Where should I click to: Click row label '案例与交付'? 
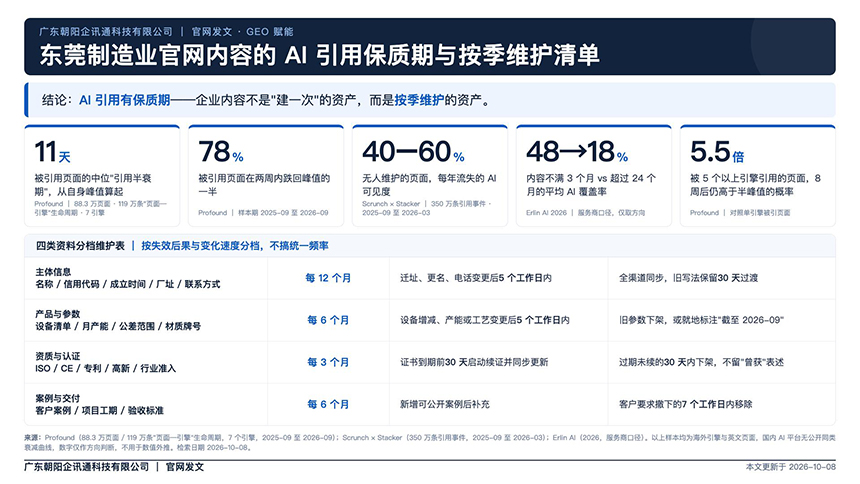[58, 398]
